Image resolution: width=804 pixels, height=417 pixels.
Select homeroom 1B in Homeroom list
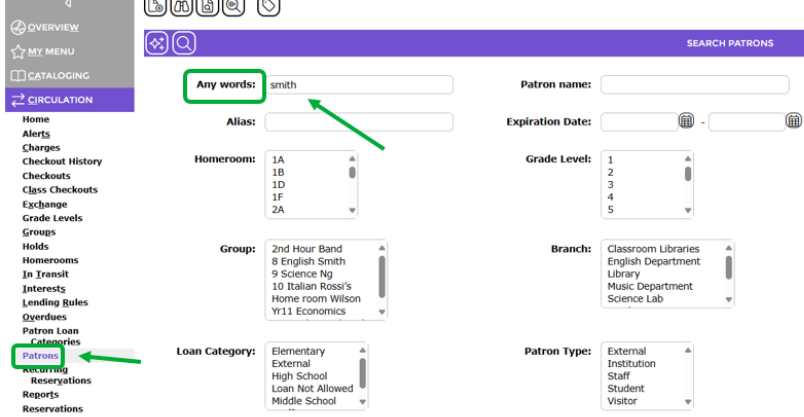point(278,172)
